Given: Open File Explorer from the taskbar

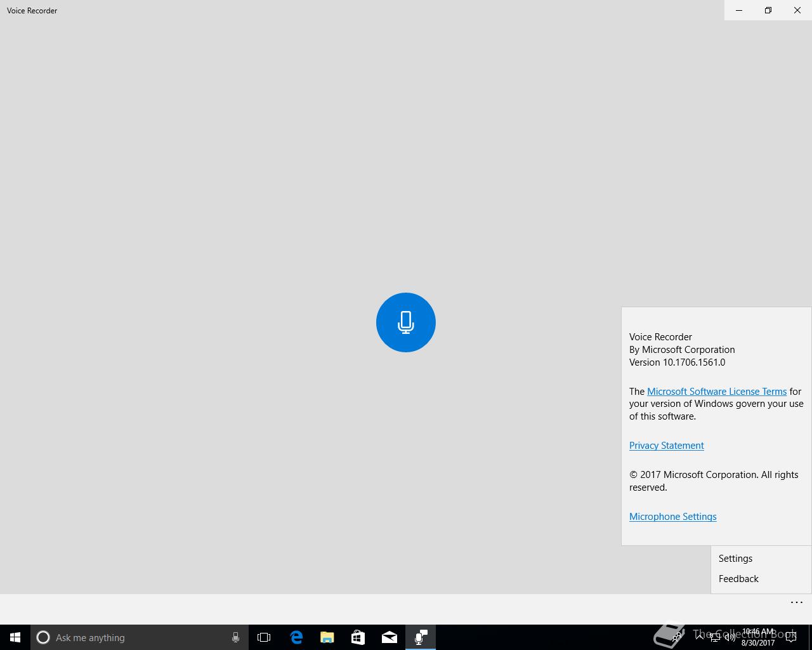Looking at the screenshot, I should point(327,637).
